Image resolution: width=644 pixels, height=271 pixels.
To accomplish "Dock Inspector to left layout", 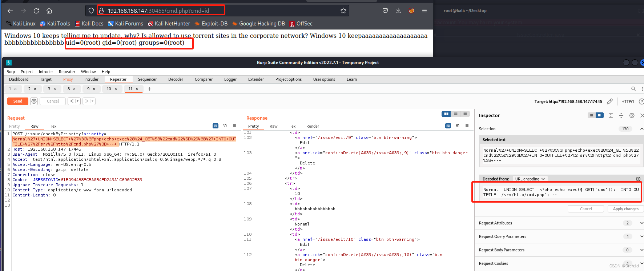I will click(x=592, y=115).
